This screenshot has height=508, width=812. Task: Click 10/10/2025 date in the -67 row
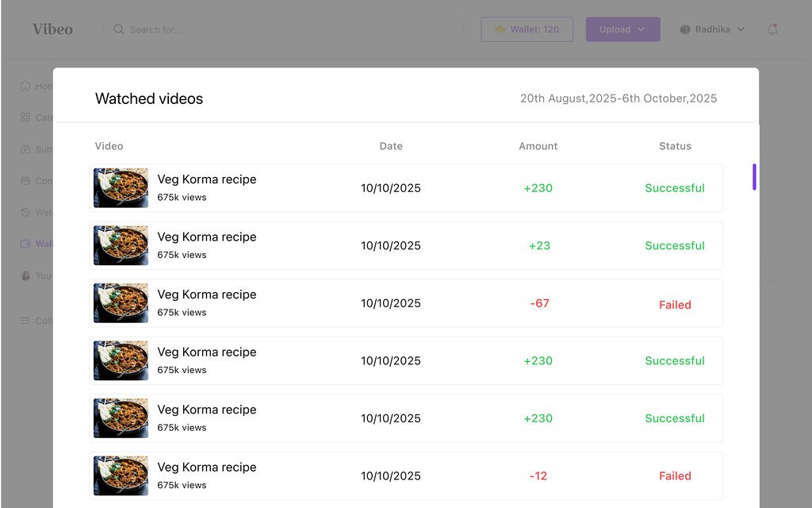pos(391,303)
